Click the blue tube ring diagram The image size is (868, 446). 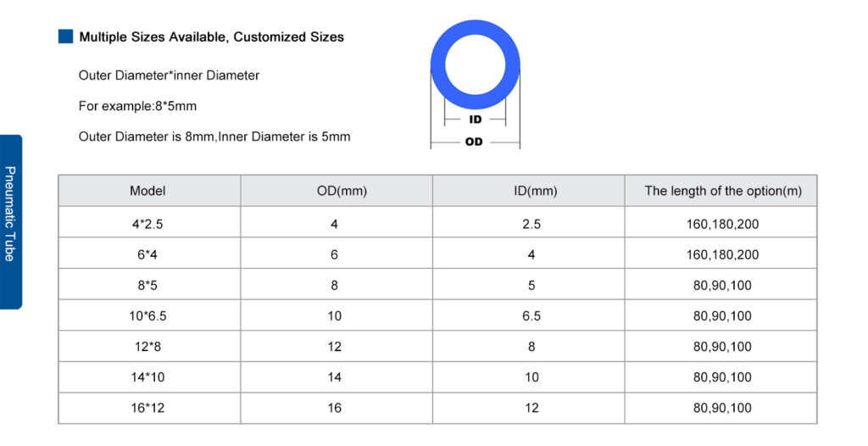(x=475, y=64)
